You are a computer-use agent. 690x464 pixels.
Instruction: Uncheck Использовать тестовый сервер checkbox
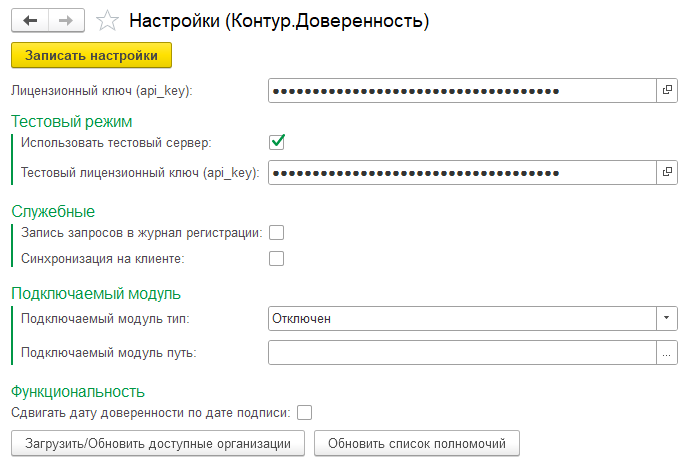click(277, 143)
